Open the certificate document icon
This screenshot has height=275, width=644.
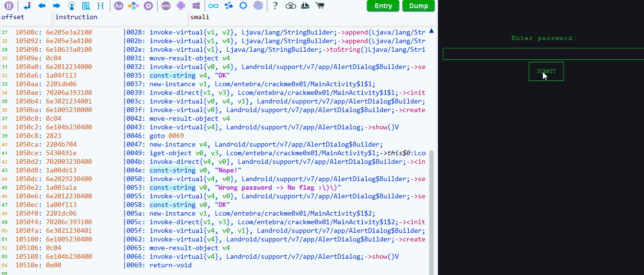pyautogui.click(x=86, y=6)
